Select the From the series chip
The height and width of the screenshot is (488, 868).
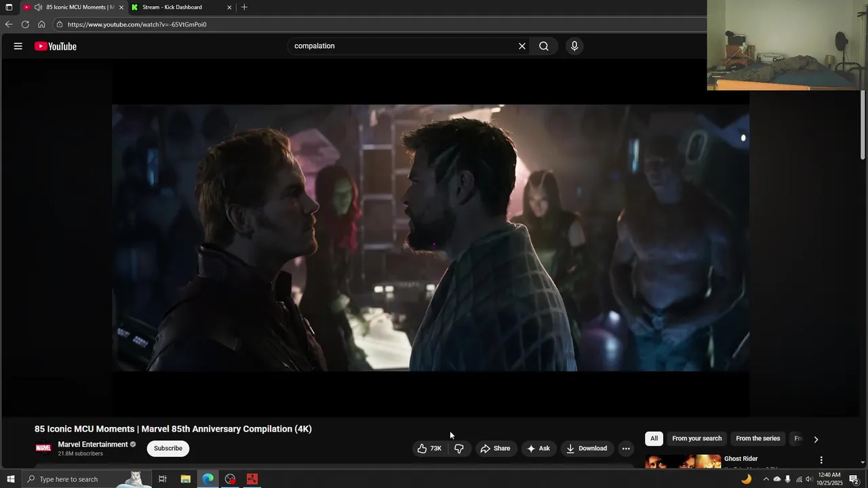click(x=757, y=439)
